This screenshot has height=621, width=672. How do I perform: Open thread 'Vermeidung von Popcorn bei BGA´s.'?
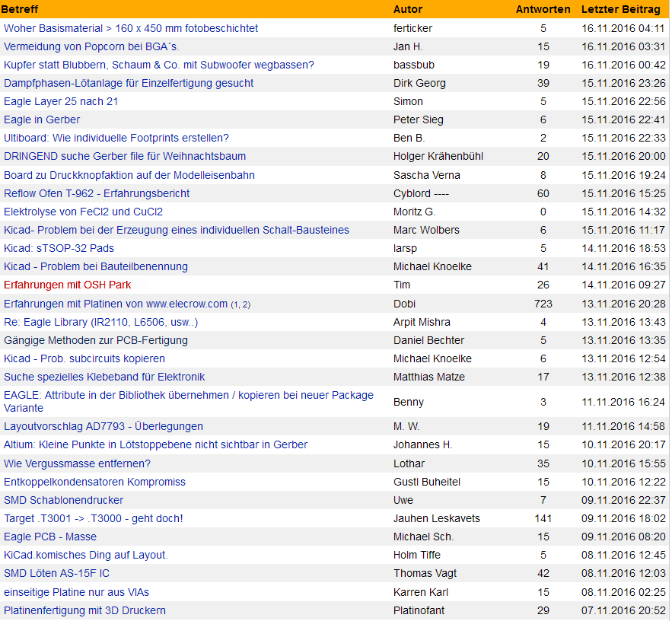click(91, 46)
